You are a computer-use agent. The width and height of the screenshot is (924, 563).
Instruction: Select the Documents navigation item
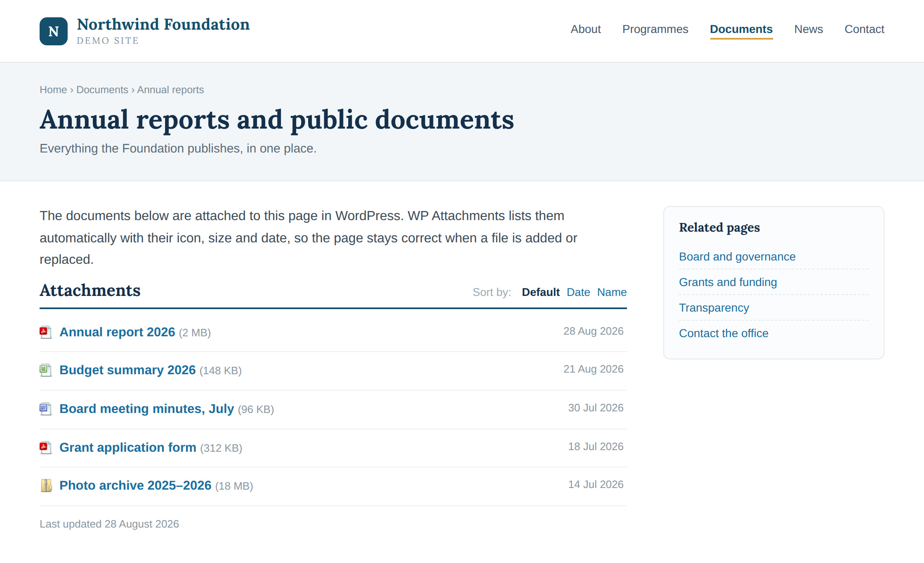click(741, 29)
